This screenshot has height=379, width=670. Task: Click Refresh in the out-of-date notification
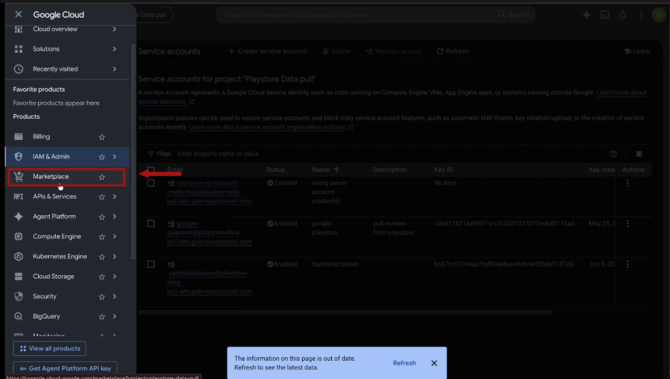[x=404, y=363]
